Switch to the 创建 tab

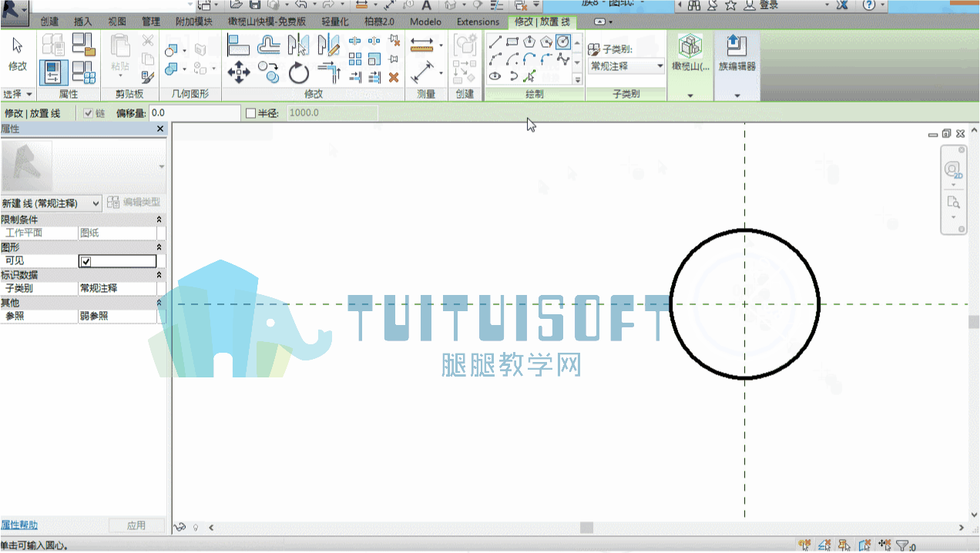click(49, 22)
